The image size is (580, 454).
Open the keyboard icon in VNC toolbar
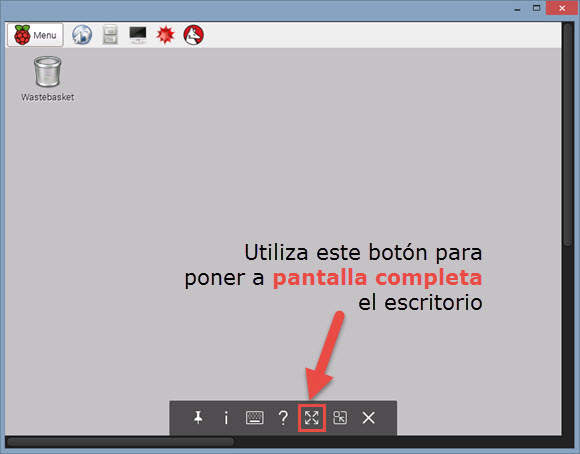coord(254,418)
